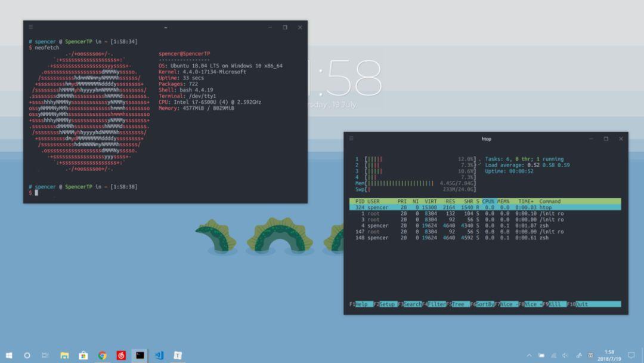Open Task View on the taskbar

point(45,354)
